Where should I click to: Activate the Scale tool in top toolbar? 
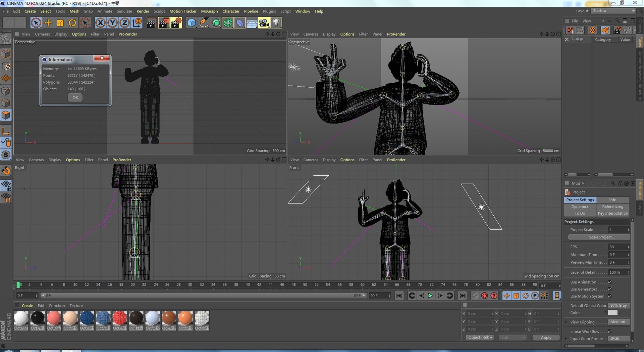coord(60,23)
